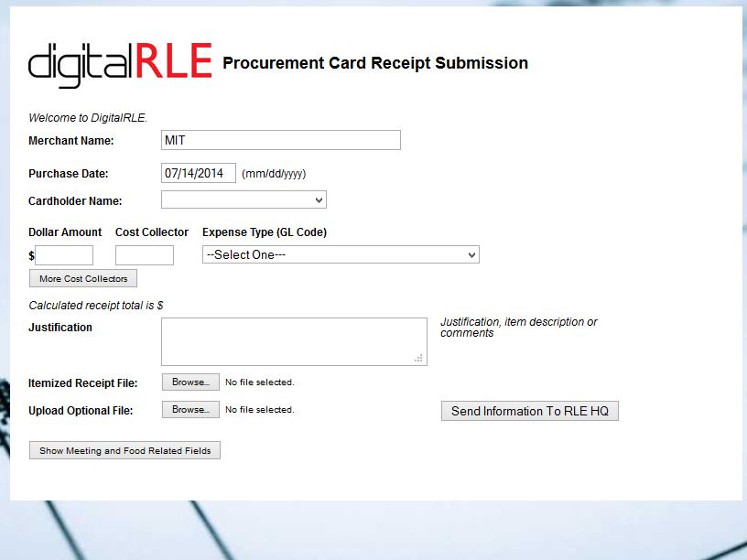Screen dimensions: 747x560
Task: Click Browse next to Upload Optional File
Action: (190, 410)
